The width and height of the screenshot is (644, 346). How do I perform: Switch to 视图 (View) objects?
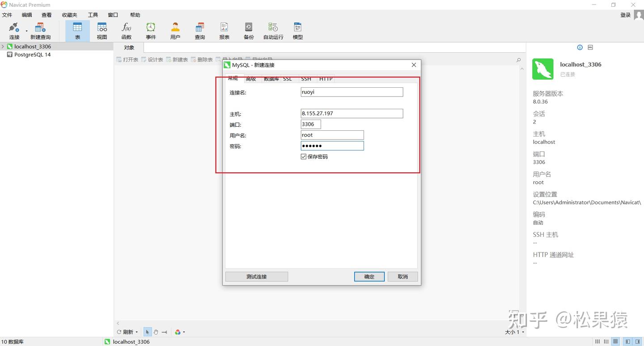tap(102, 31)
